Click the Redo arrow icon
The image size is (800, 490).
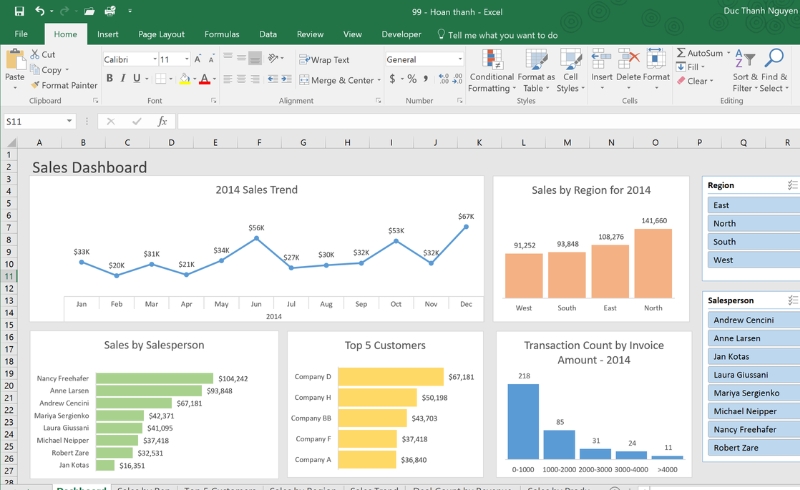(64, 11)
